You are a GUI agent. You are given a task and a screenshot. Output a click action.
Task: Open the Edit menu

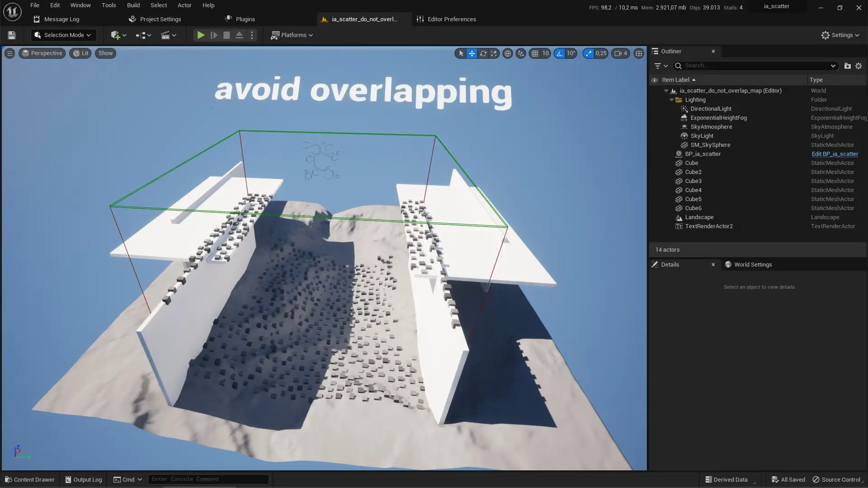click(x=55, y=5)
